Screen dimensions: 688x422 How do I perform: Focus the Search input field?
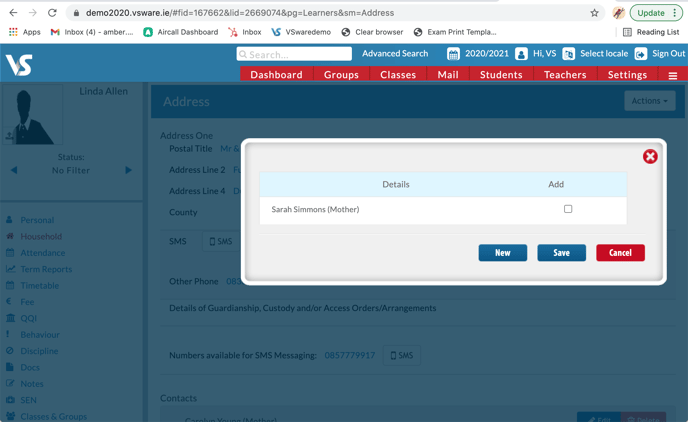pyautogui.click(x=294, y=54)
